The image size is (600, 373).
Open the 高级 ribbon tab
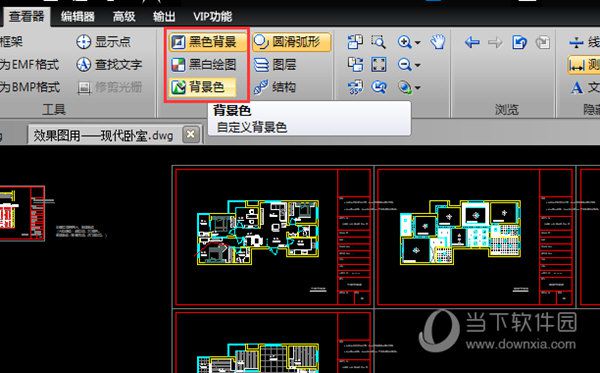pyautogui.click(x=124, y=17)
